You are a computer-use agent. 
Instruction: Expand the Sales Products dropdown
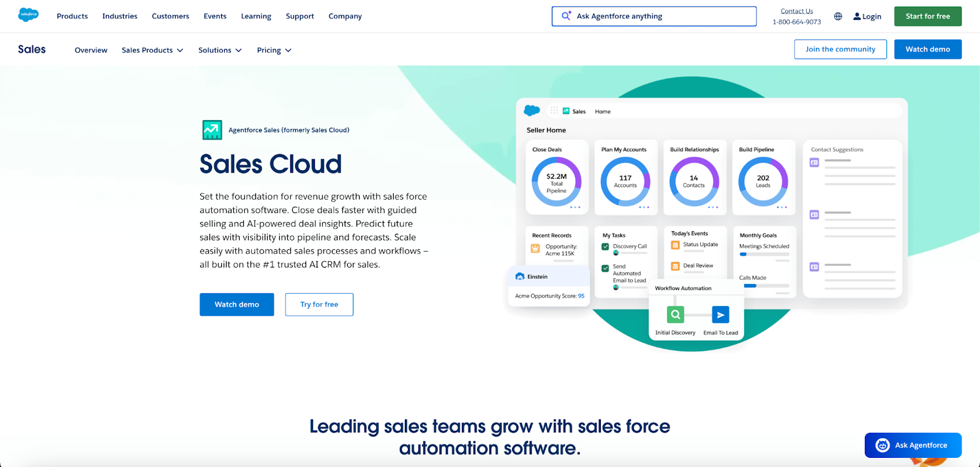pyautogui.click(x=153, y=50)
